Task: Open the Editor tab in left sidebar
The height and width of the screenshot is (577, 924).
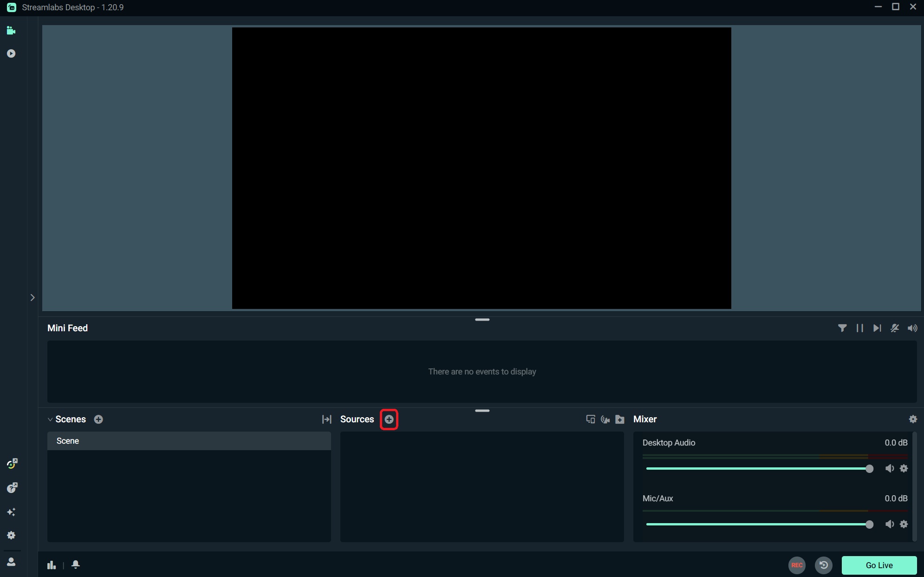Action: click(11, 31)
